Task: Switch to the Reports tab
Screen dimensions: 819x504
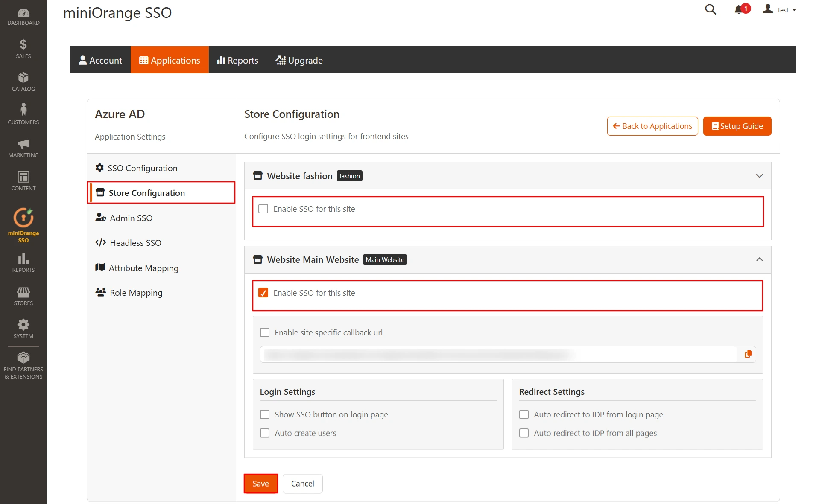Action: 237,60
